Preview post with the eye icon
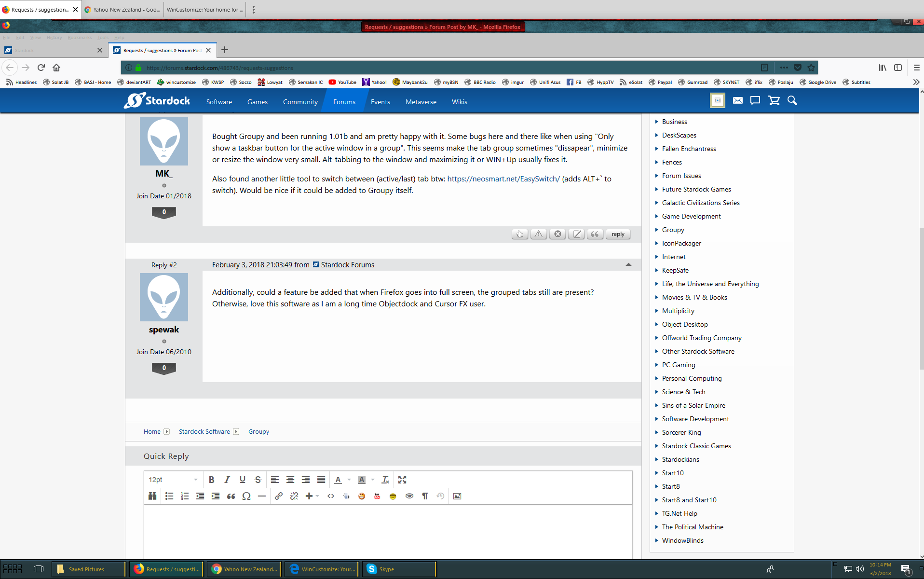The height and width of the screenshot is (579, 924). pos(409,496)
